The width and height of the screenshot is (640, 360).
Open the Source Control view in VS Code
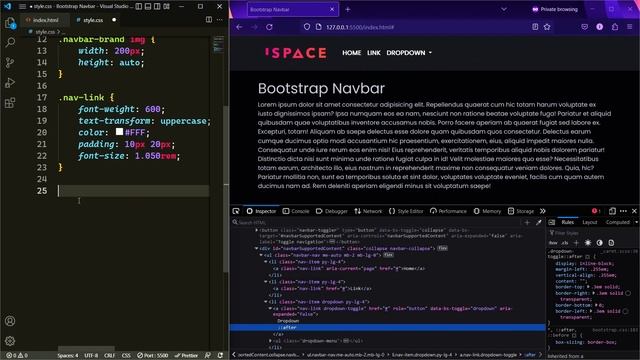[10, 62]
